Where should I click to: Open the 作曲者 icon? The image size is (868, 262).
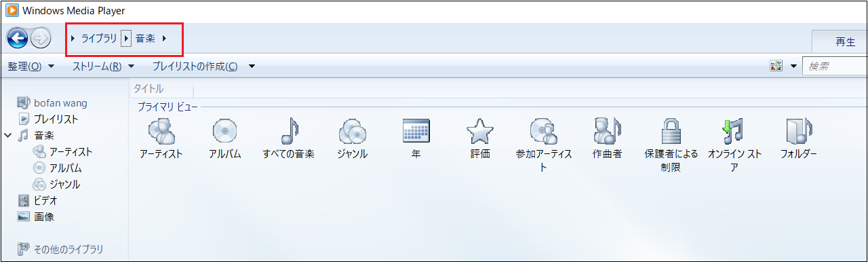(x=608, y=130)
